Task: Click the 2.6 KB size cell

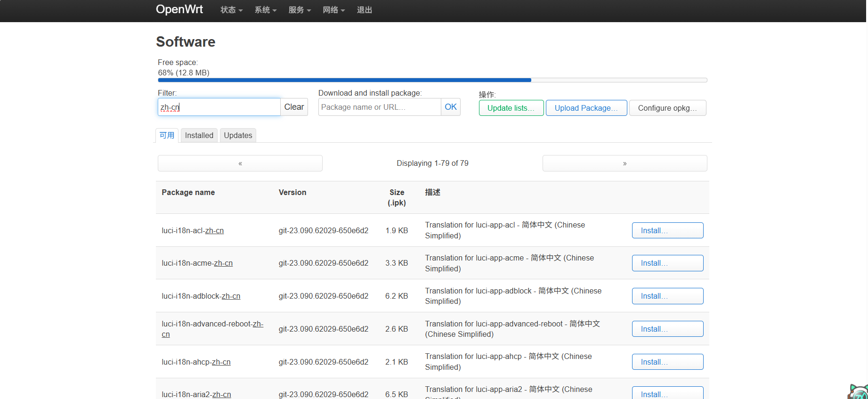Action: 397,329
